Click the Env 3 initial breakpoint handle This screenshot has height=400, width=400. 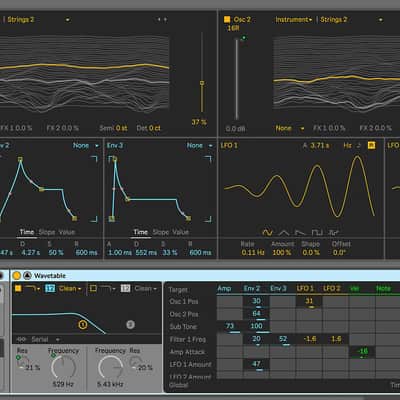tap(112, 219)
